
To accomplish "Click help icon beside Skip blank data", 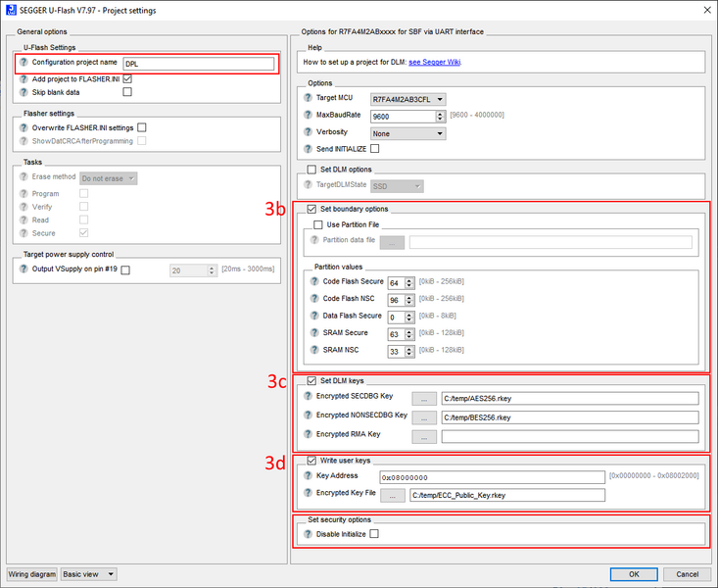I will (x=24, y=92).
